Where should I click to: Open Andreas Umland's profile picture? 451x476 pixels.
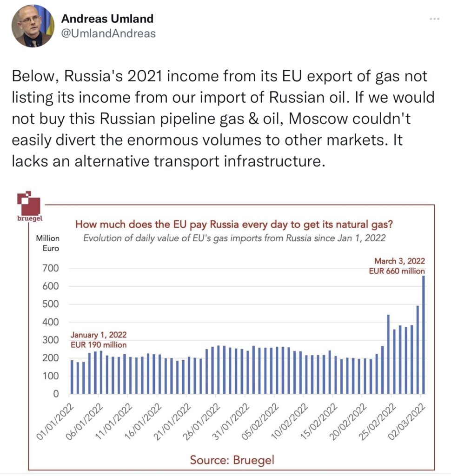click(x=33, y=26)
